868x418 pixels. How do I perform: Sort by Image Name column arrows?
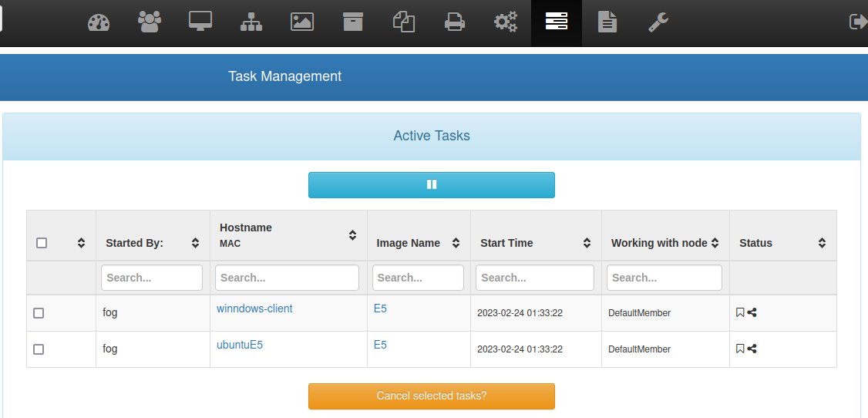(456, 242)
